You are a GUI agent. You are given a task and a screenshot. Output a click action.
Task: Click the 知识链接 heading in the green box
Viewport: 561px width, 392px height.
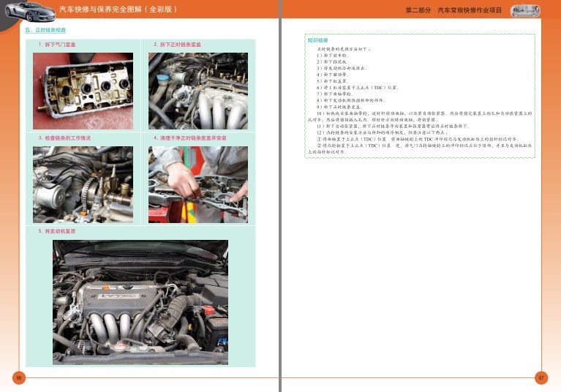[x=317, y=40]
